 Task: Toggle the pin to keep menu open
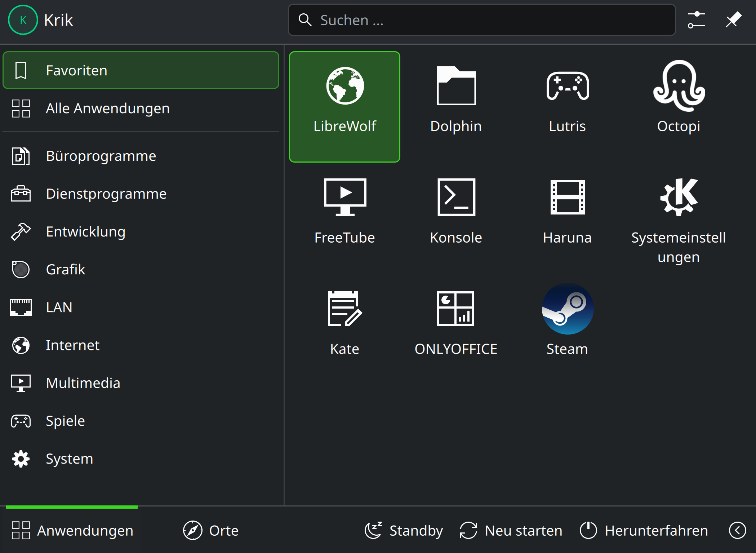(x=733, y=20)
